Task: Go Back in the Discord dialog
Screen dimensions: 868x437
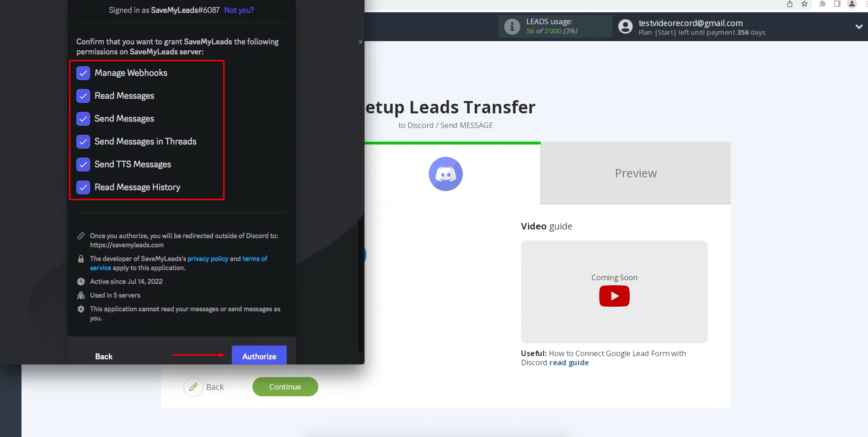Action: click(104, 357)
